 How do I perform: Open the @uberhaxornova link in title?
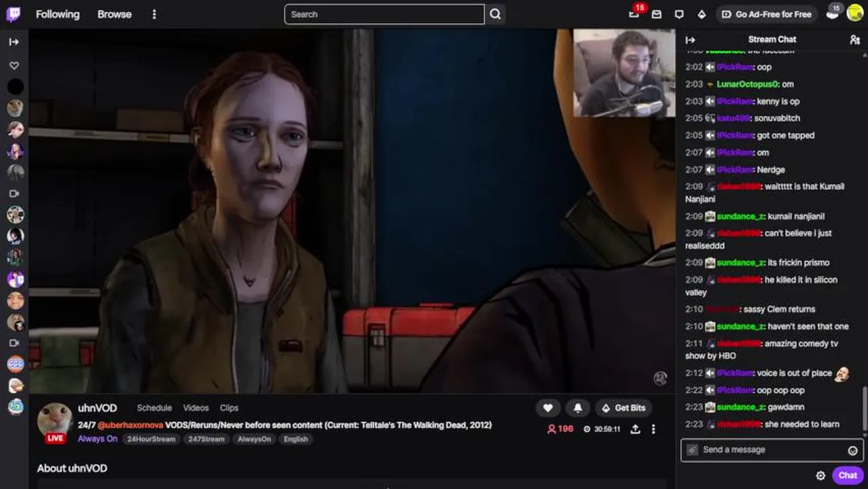130,425
